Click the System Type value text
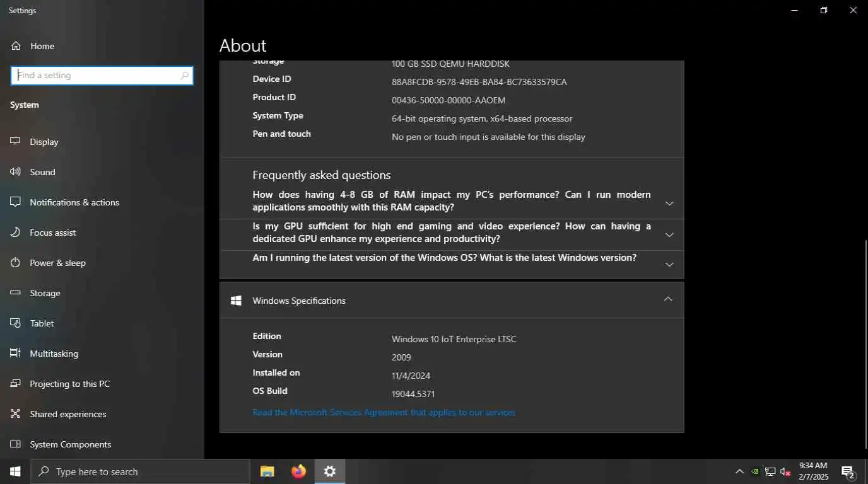 482,118
